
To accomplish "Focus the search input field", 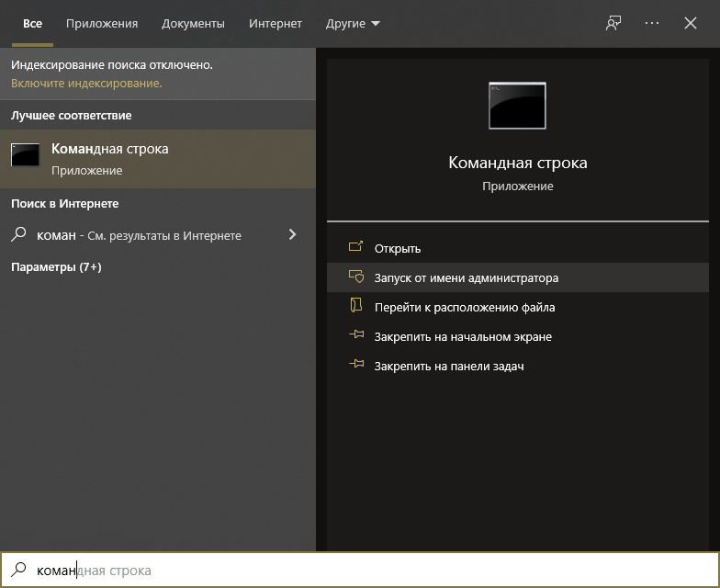I will tap(360, 570).
